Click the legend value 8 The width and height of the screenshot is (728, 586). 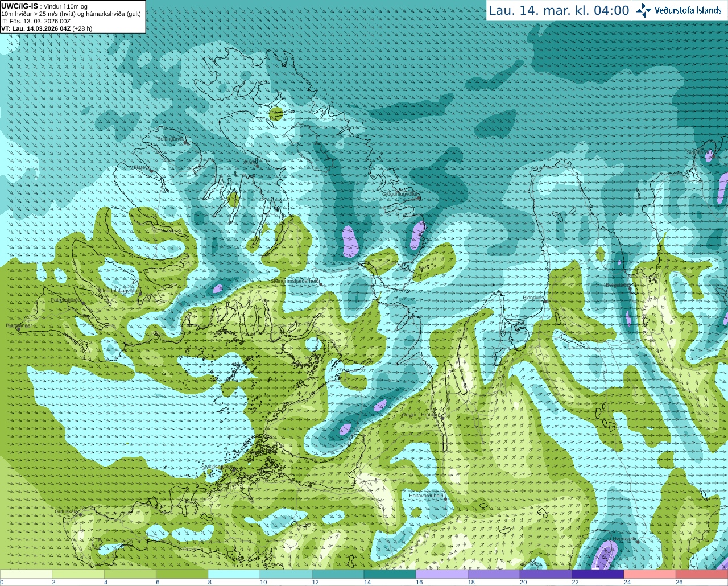coord(210,583)
